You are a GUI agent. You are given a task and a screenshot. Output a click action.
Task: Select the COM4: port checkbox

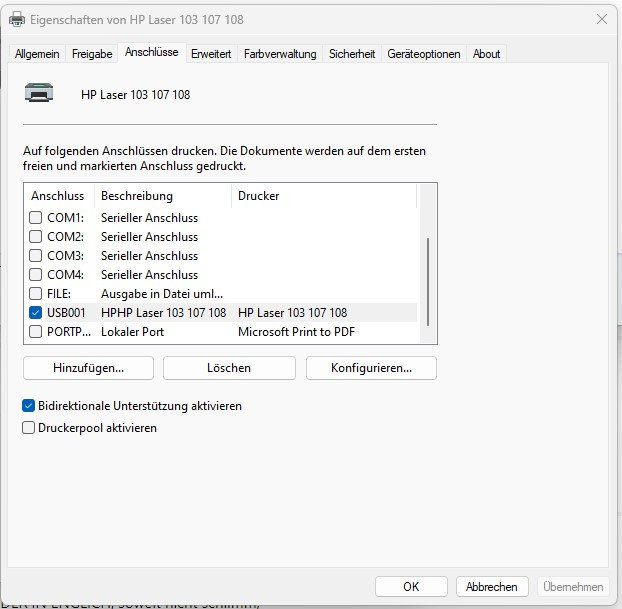(36, 275)
